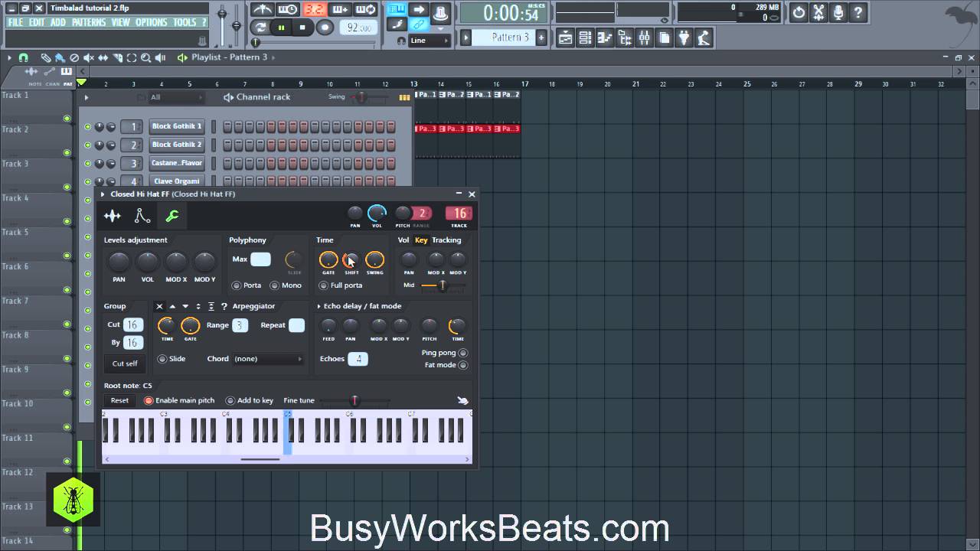Image resolution: width=980 pixels, height=551 pixels.
Task: Turn off arpeggiator with X icon
Action: [x=159, y=306]
